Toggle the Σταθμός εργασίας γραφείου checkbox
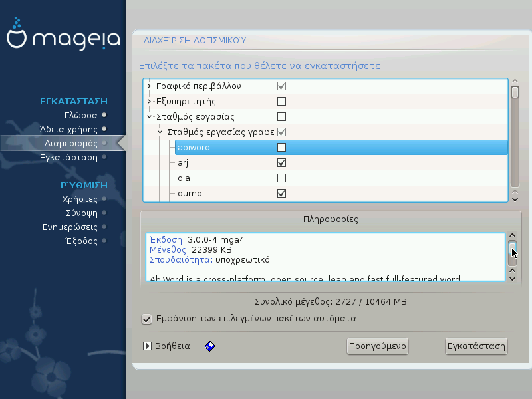 point(281,132)
